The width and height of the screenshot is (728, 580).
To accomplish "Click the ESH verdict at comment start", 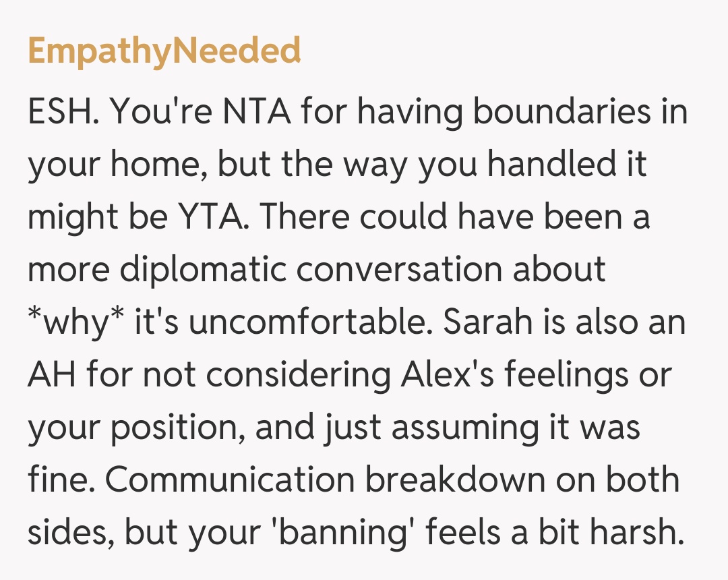I will (63, 113).
